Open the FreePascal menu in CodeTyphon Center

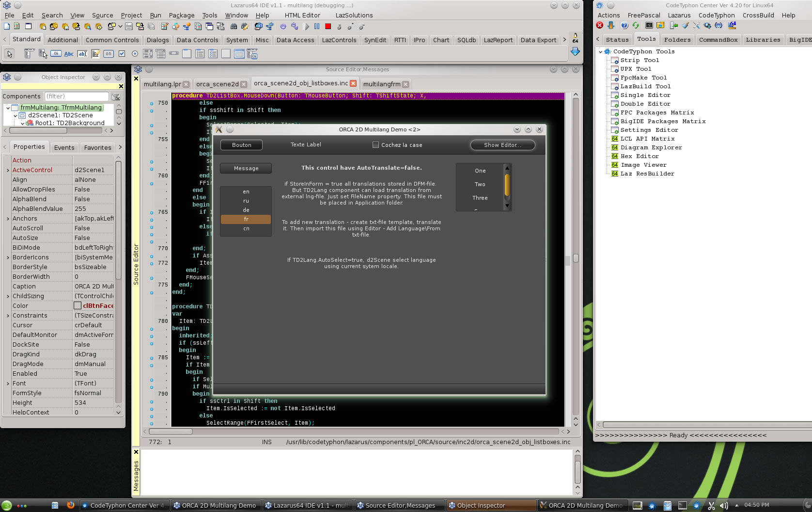[x=644, y=15]
